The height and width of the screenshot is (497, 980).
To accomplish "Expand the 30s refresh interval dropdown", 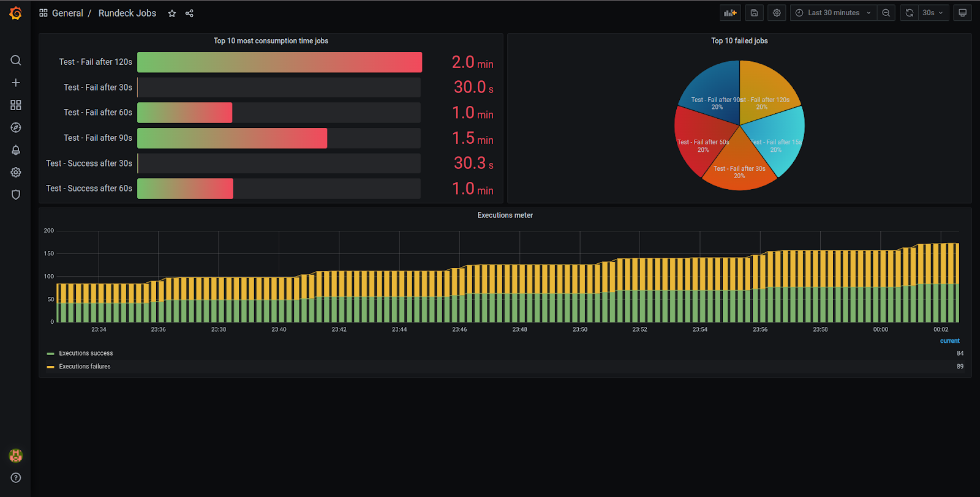I will pyautogui.click(x=933, y=13).
